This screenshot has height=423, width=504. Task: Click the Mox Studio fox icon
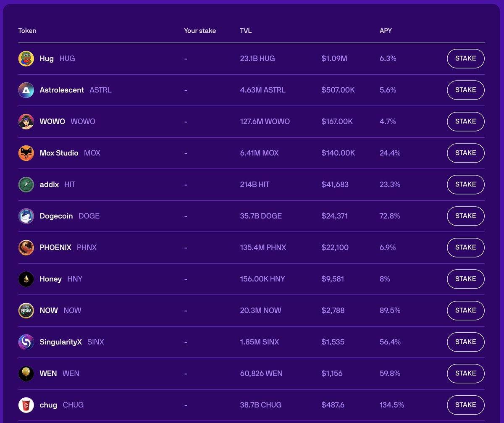point(26,153)
